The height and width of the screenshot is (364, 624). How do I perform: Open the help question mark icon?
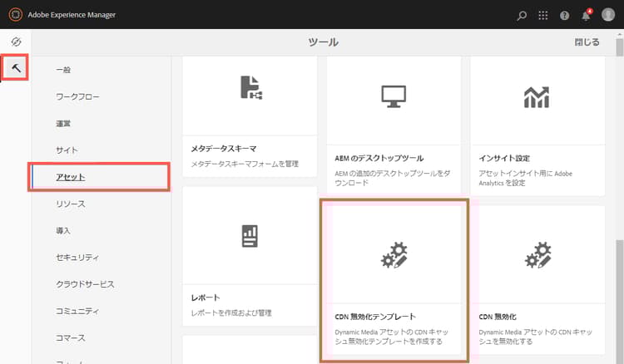564,16
